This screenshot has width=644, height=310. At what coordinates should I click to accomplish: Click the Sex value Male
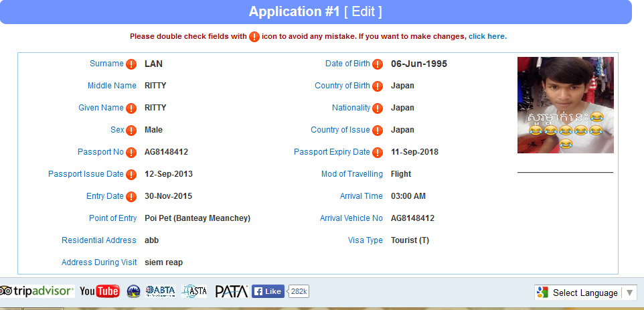pos(153,130)
